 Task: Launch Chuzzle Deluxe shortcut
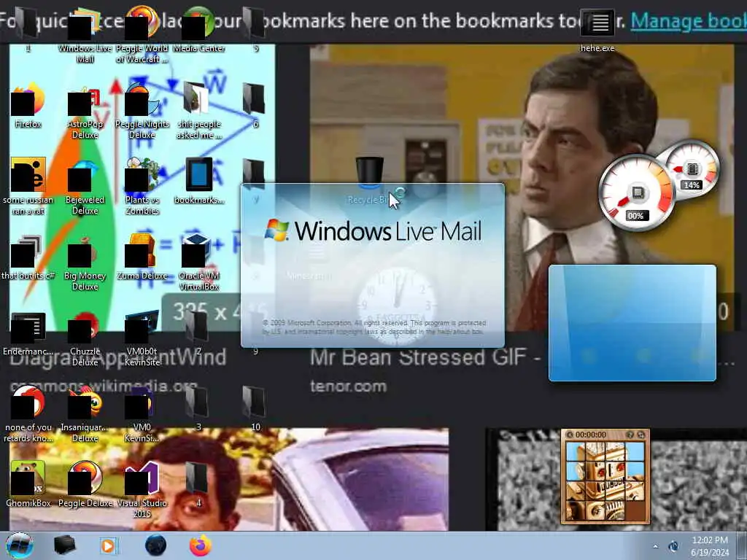click(85, 338)
